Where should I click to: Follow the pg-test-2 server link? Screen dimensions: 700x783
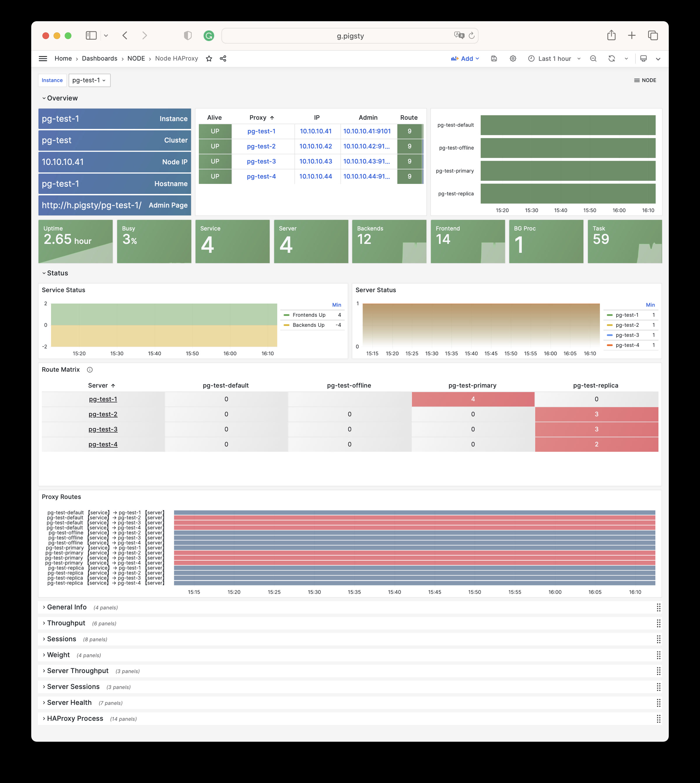coord(103,414)
